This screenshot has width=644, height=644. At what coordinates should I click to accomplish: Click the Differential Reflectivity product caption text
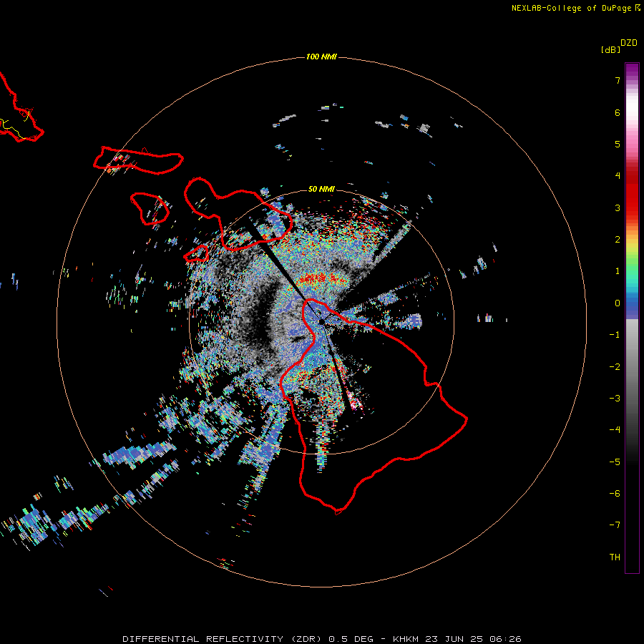point(321,639)
